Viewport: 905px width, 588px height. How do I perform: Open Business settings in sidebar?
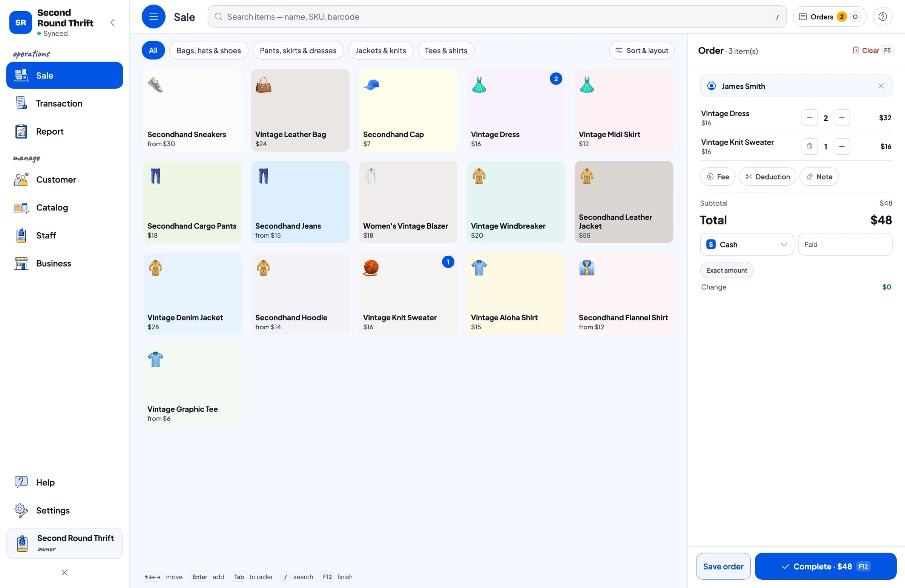tap(64, 263)
